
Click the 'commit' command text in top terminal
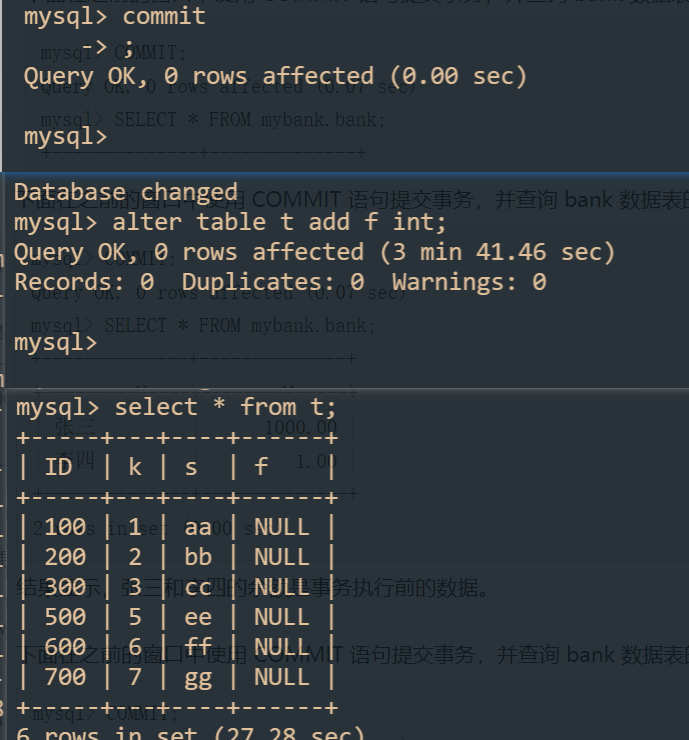(x=163, y=16)
